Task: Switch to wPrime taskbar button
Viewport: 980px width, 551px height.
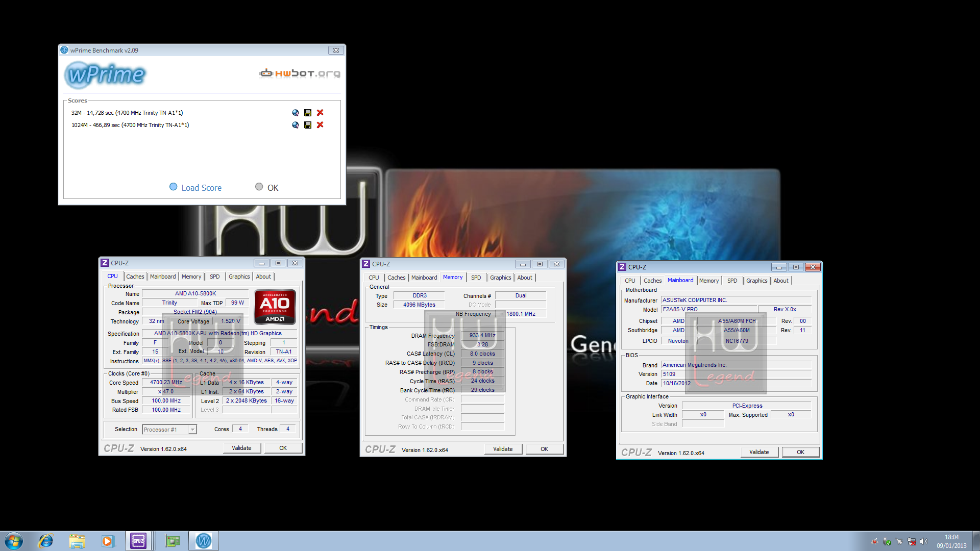Action: pos(204,541)
